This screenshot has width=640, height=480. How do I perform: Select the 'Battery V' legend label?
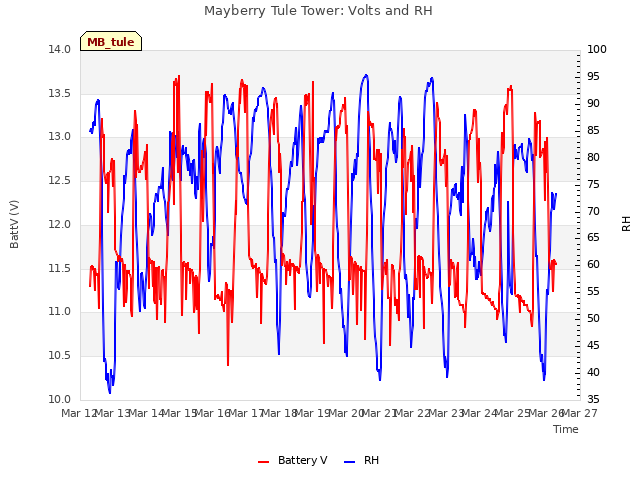(x=302, y=460)
